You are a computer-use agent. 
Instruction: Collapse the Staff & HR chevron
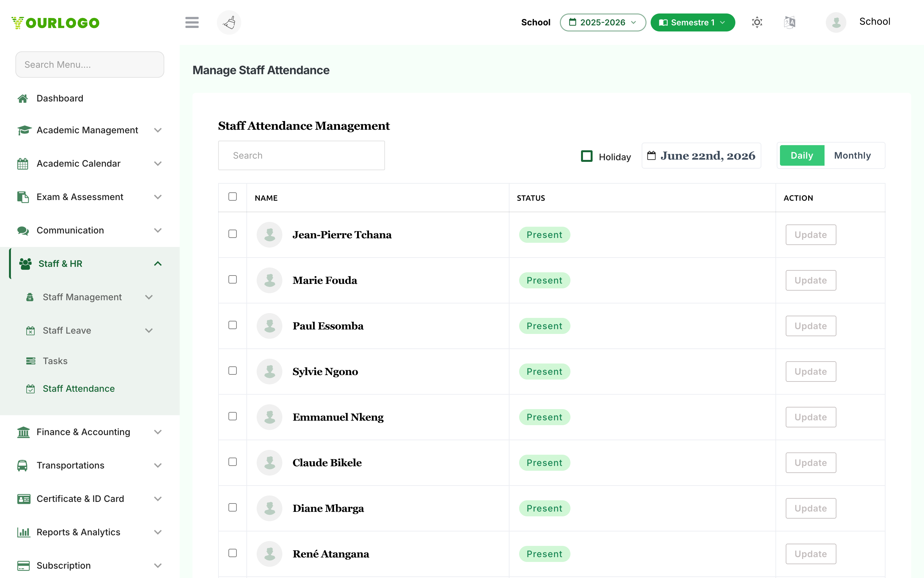158,264
